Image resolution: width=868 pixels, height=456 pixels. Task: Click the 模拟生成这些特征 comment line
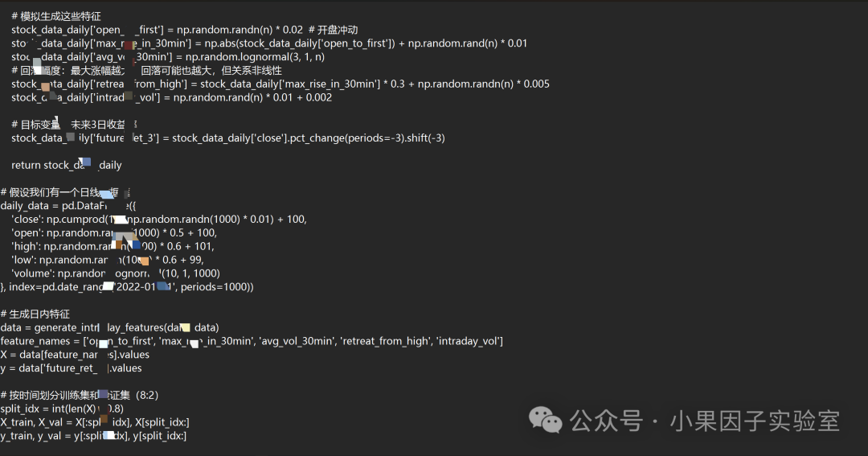56,16
